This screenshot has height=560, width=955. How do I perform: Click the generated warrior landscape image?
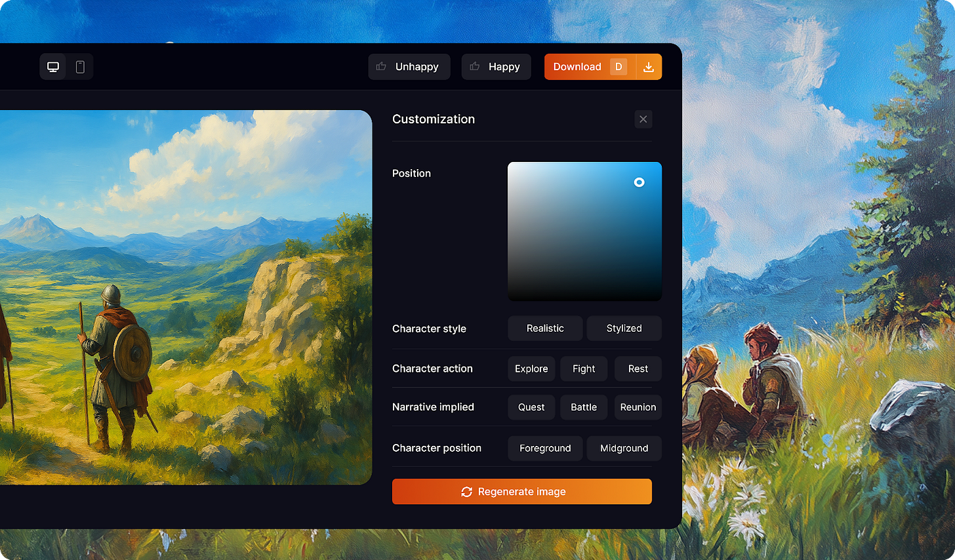pyautogui.click(x=186, y=298)
